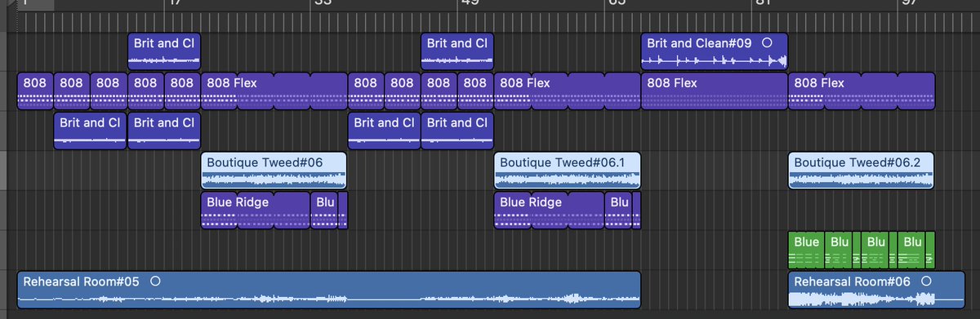Select top-track Brit and Cl region at bar 45
This screenshot has width=980, height=319.
[x=457, y=51]
